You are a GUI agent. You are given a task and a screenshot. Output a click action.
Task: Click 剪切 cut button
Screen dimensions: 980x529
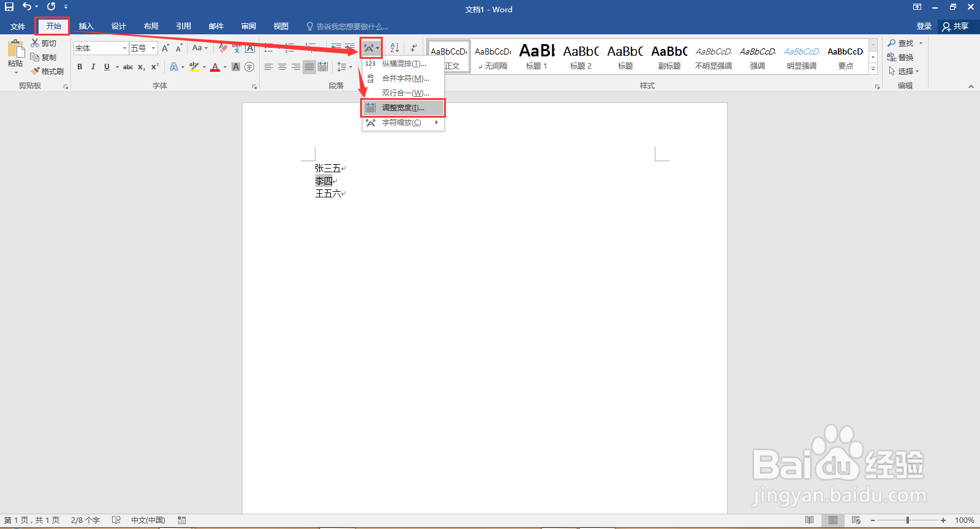click(x=44, y=43)
